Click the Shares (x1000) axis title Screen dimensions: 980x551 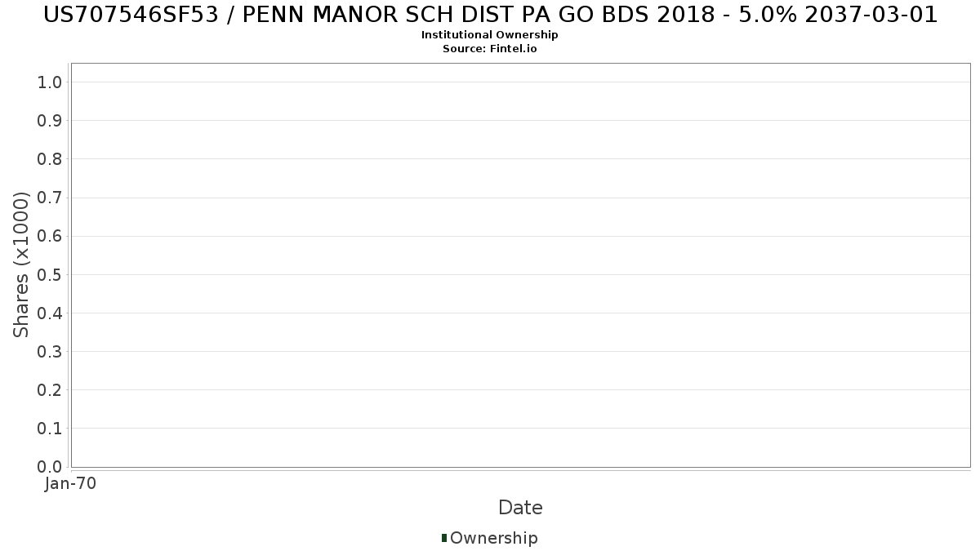click(x=21, y=264)
